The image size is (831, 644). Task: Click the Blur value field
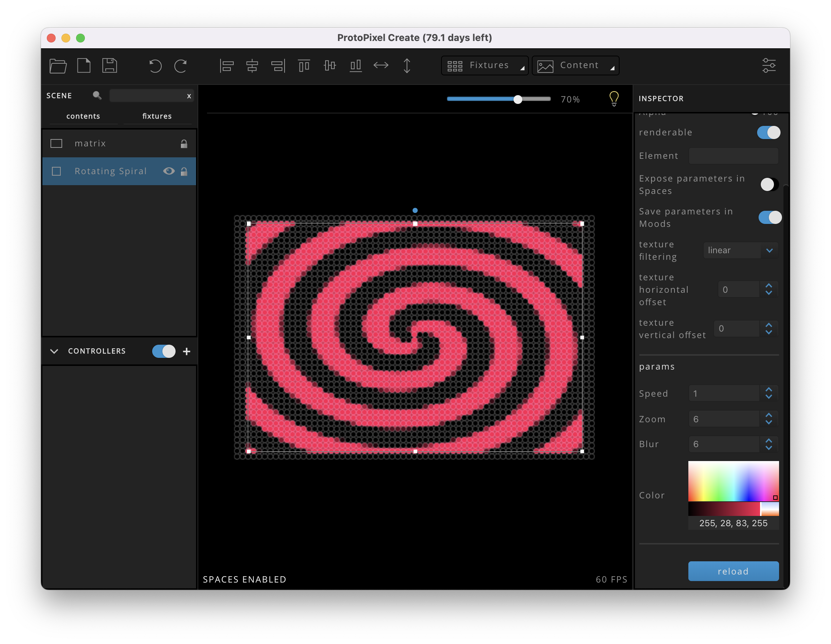724,444
